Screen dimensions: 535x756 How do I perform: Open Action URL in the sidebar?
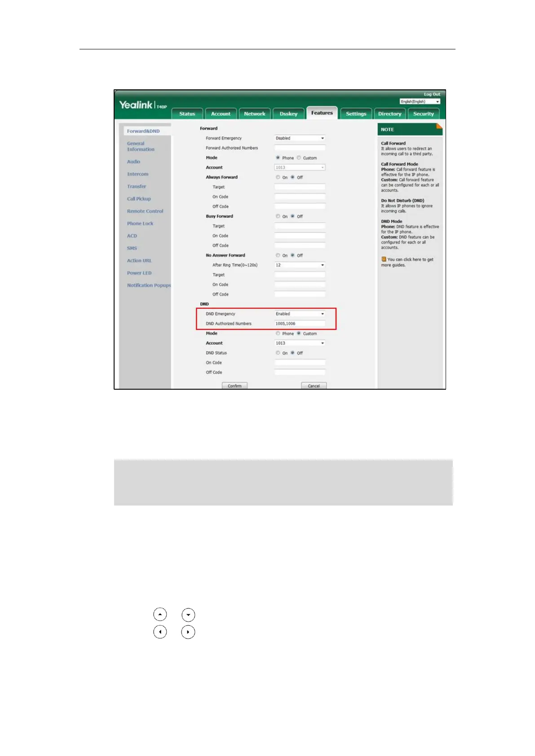pos(139,260)
